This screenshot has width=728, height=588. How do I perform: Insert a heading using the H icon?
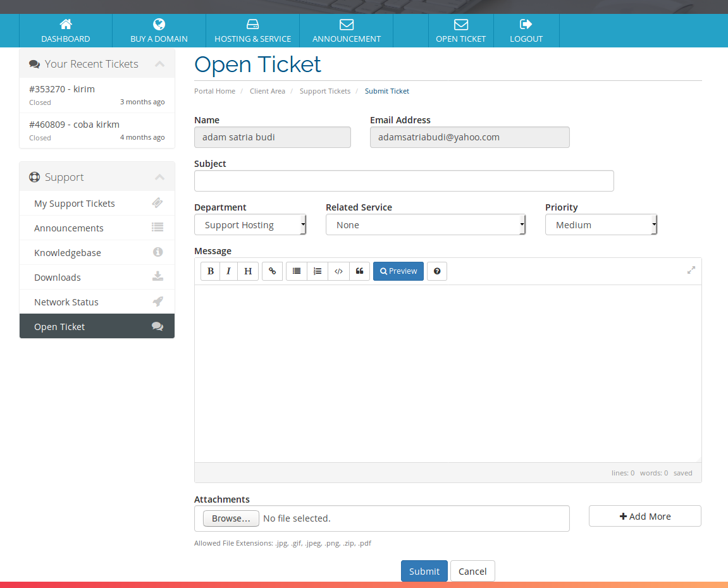[x=248, y=271]
